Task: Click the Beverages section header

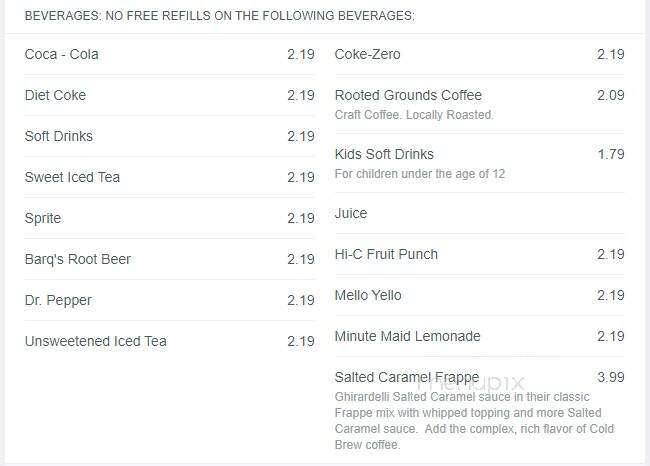Action: [x=219, y=16]
